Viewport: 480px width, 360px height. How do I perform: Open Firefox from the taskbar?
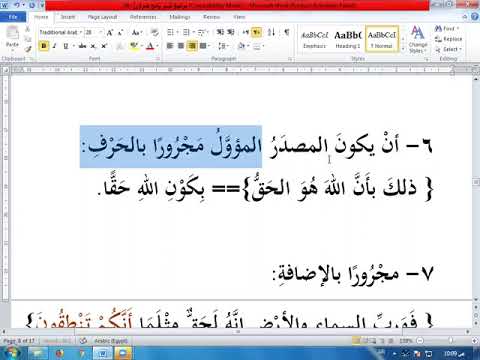60,353
